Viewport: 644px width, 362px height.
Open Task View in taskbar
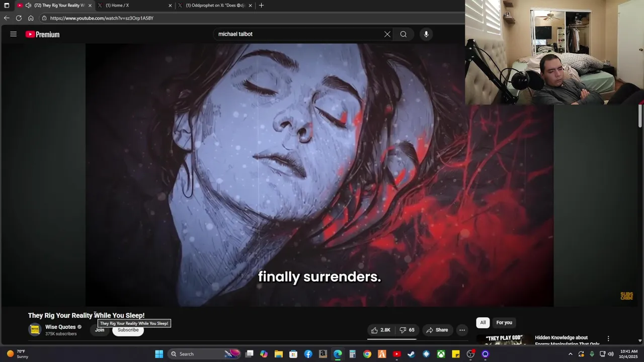250,354
